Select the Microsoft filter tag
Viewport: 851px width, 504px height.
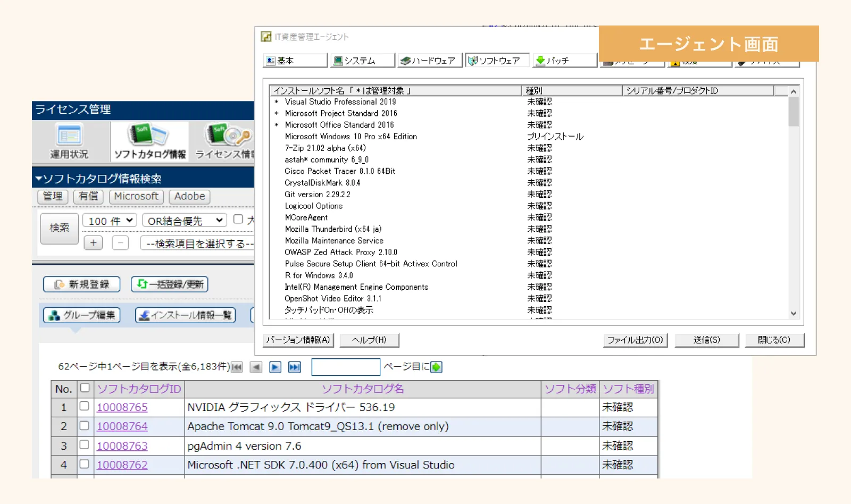136,196
